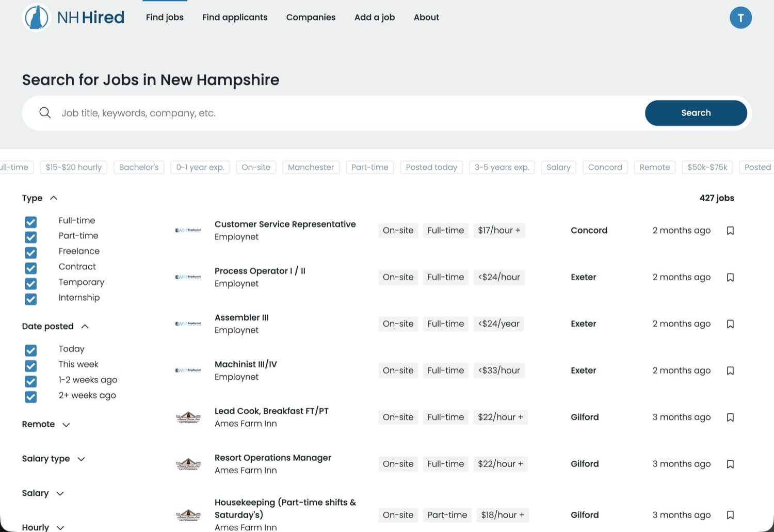Bookmark the Lead Cook, Breakfast job
This screenshot has height=532, width=774.
point(730,417)
